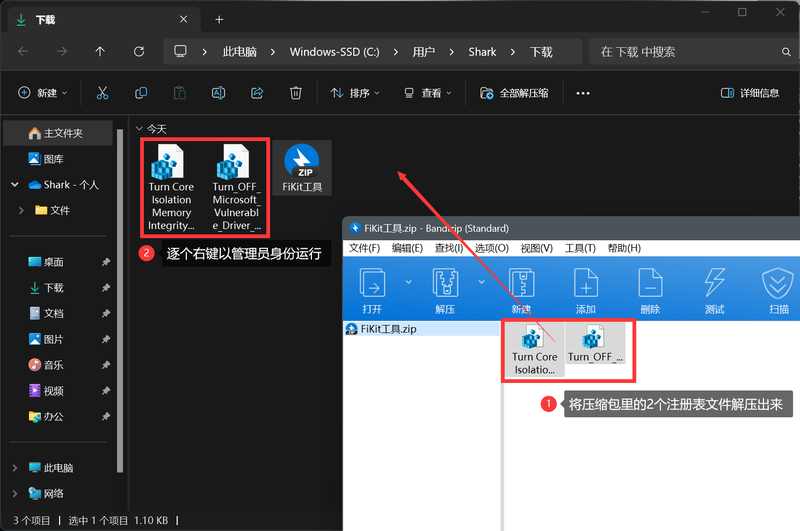This screenshot has width=800, height=531.
Task: Click the 在 下载 中搜索 search box
Action: tap(690, 52)
